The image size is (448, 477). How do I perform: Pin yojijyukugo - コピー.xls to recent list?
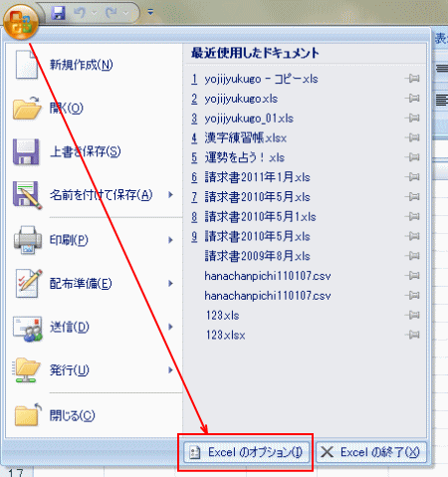pos(412,79)
